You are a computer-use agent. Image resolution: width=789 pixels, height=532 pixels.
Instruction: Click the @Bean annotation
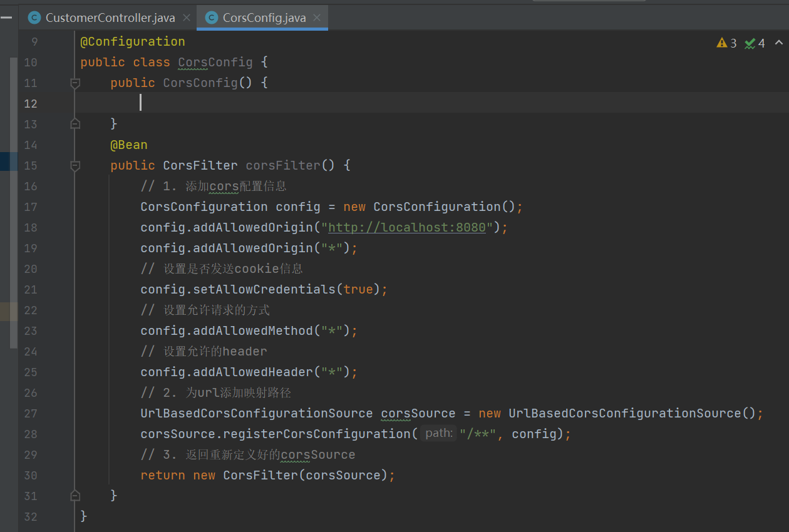(x=129, y=145)
